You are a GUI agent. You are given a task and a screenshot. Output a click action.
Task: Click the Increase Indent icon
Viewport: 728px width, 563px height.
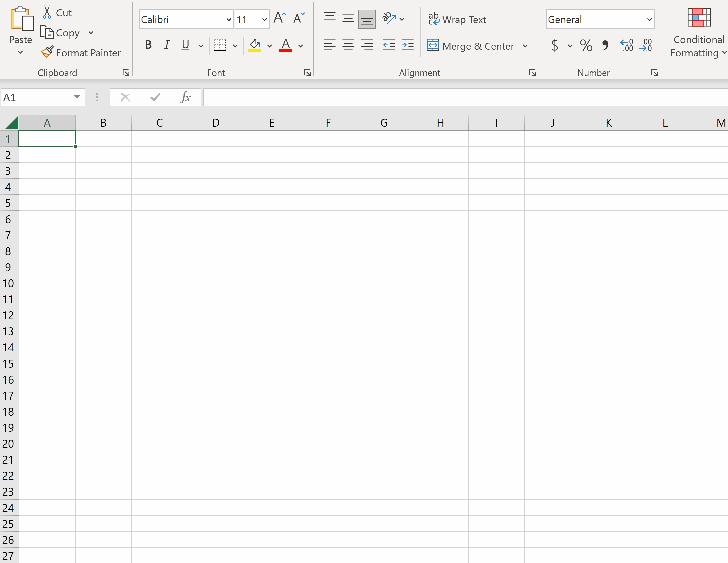point(407,45)
